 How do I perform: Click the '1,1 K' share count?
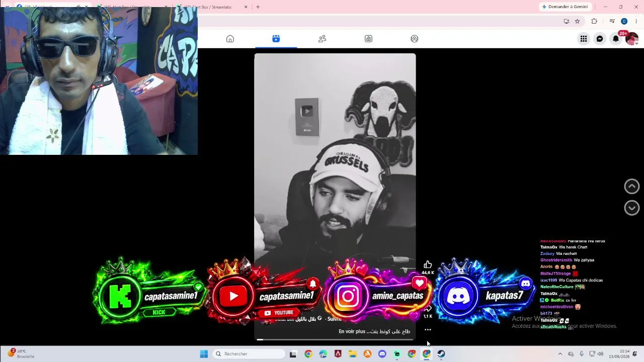point(428,316)
